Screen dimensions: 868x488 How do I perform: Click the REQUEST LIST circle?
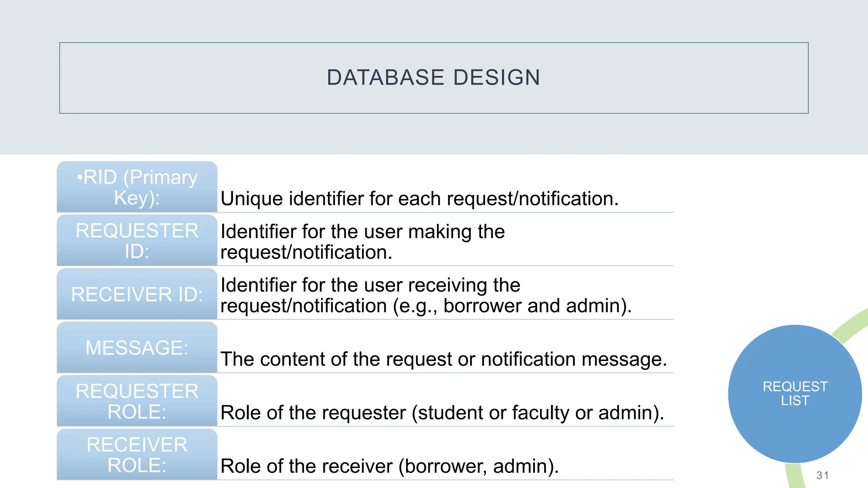tap(795, 394)
